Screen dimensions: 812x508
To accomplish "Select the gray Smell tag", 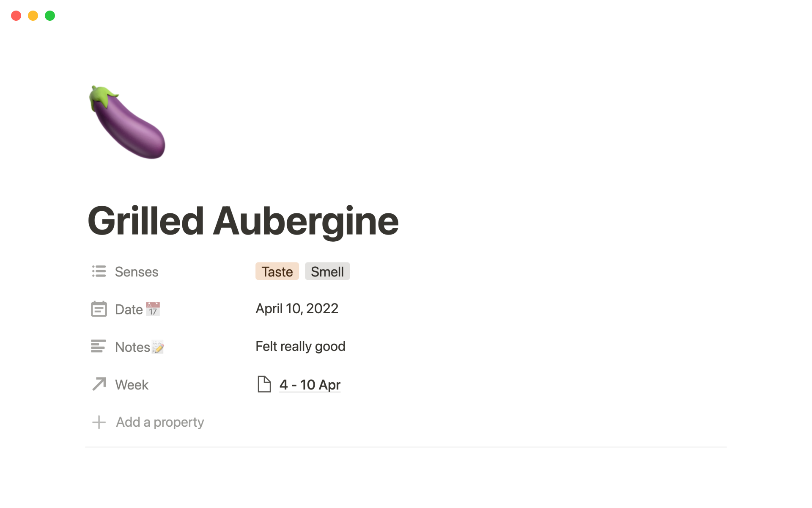I will tap(327, 271).
